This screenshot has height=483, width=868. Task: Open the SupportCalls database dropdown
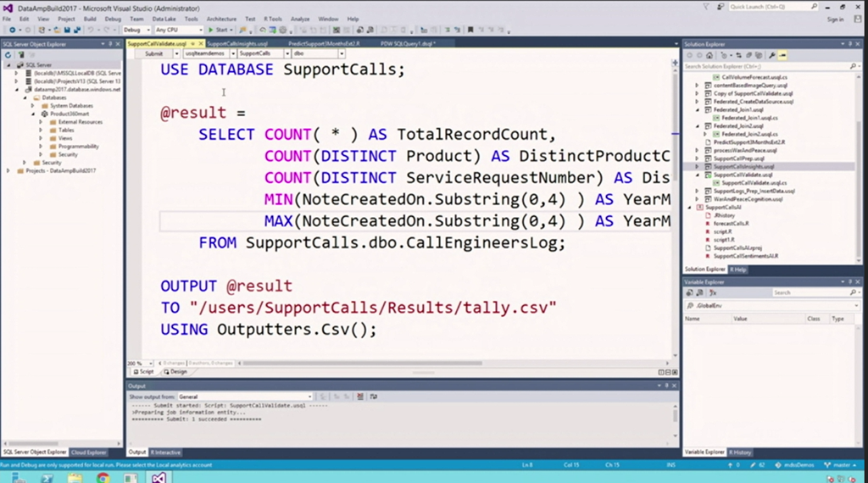click(264, 53)
